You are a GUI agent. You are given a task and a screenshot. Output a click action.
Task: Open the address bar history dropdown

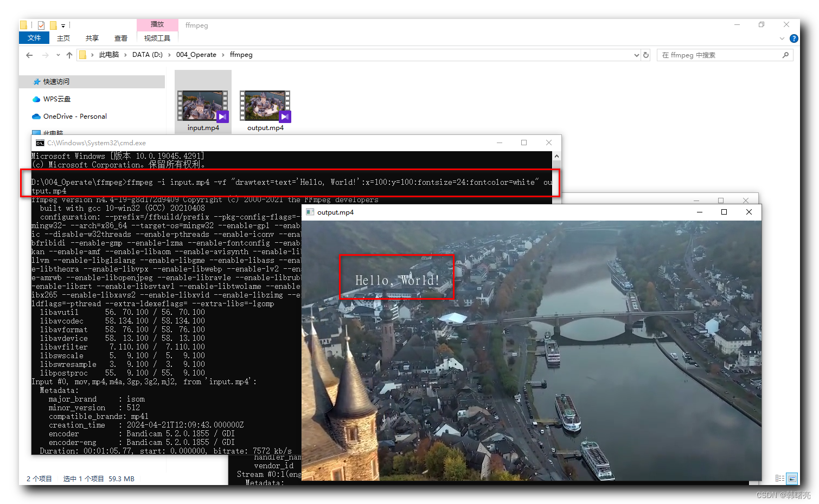(636, 55)
